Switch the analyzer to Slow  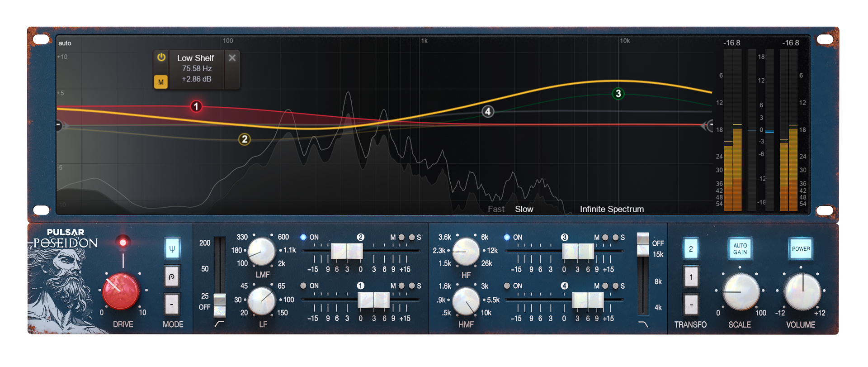click(524, 209)
